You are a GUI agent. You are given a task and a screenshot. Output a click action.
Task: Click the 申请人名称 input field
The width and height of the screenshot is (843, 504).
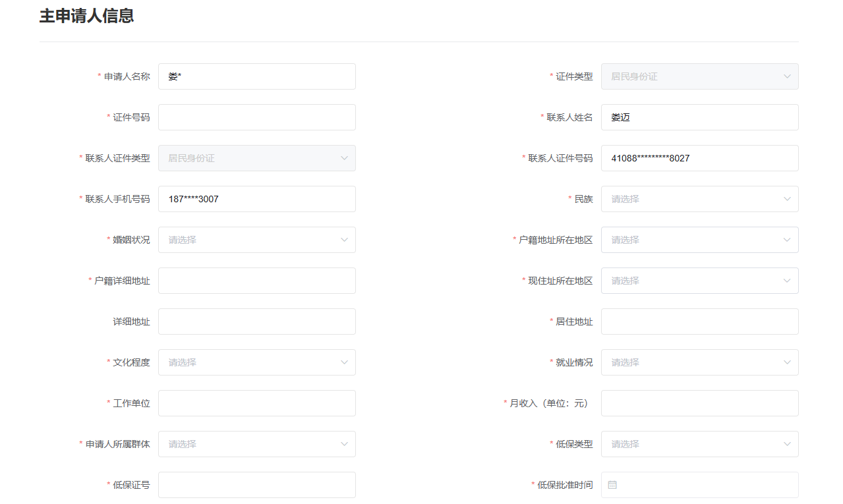tap(257, 76)
